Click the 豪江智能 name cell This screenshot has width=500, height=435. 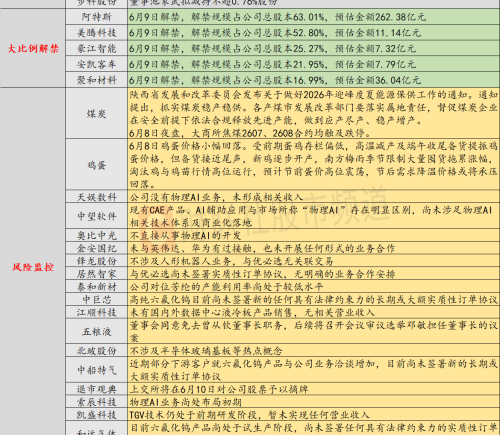tap(96, 48)
